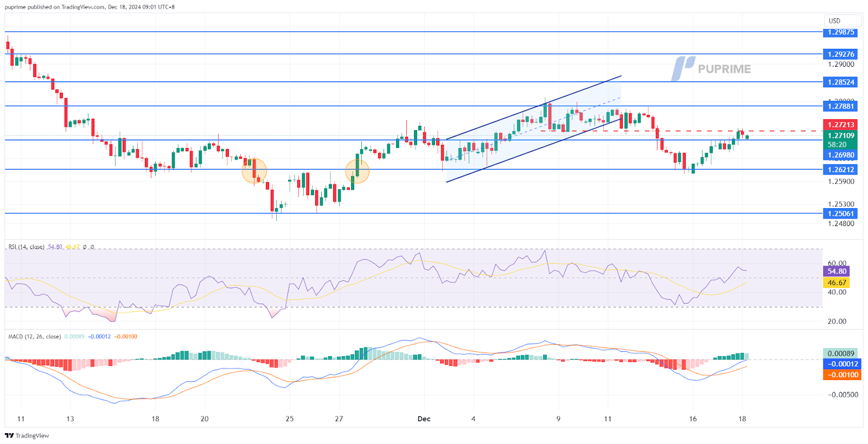Click the RSI (14, close) indicator title
868x444 pixels.
[27, 247]
